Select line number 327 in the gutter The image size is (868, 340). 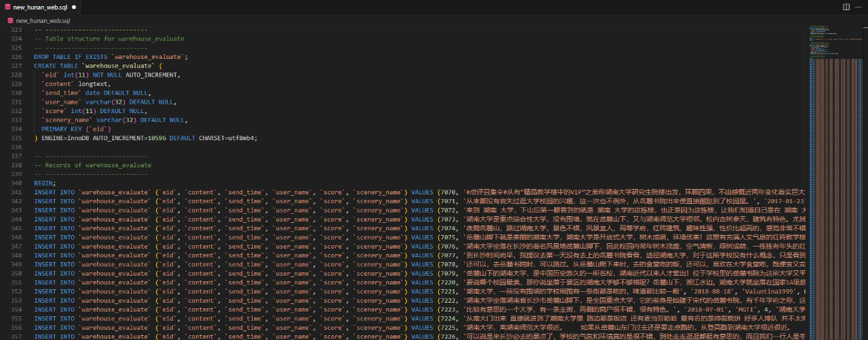coord(17,57)
